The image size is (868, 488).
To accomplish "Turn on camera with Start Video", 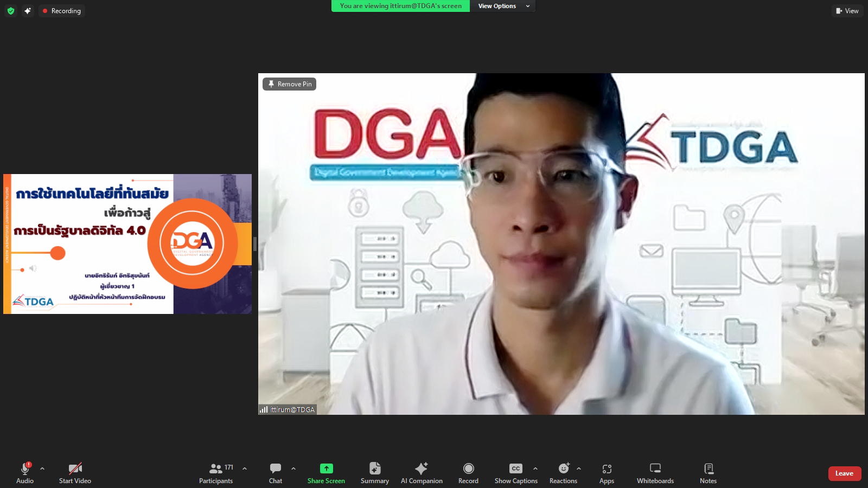I will pos(75,473).
